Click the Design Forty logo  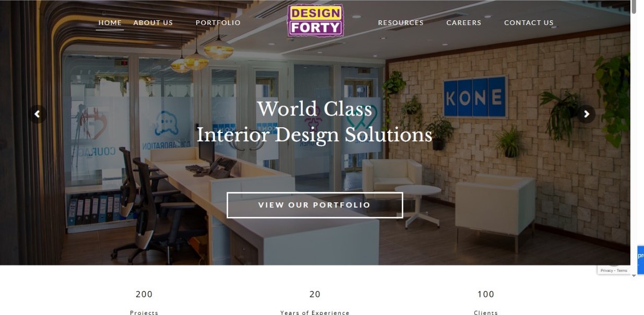point(315,21)
